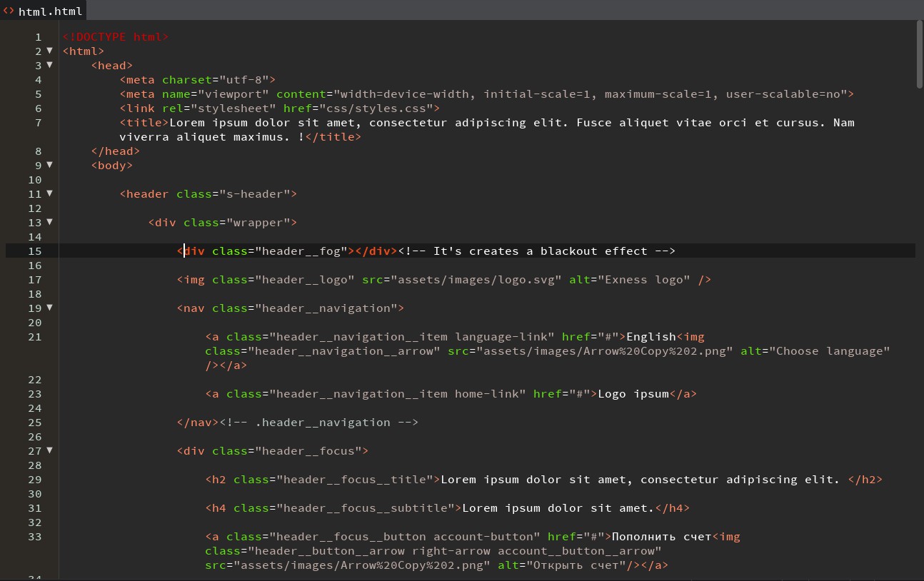The height and width of the screenshot is (581, 924).
Task: Click the "Choose language" alt value
Action: click(x=829, y=351)
